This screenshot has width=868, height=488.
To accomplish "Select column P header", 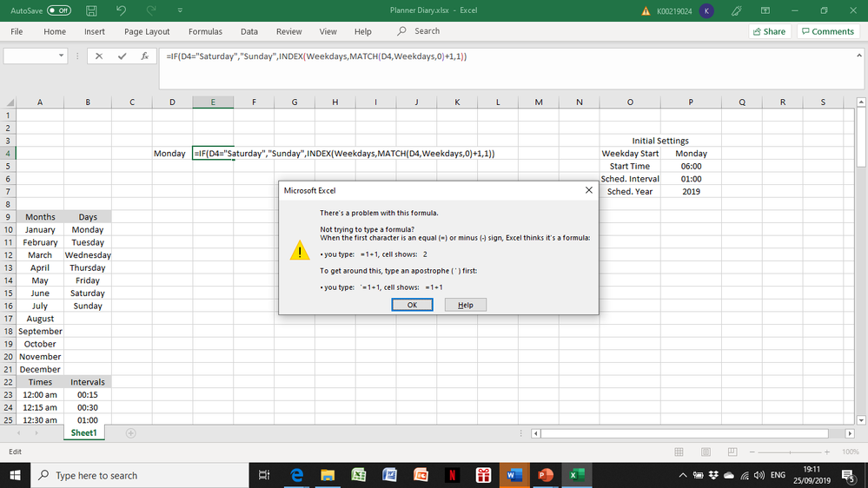I will 690,102.
